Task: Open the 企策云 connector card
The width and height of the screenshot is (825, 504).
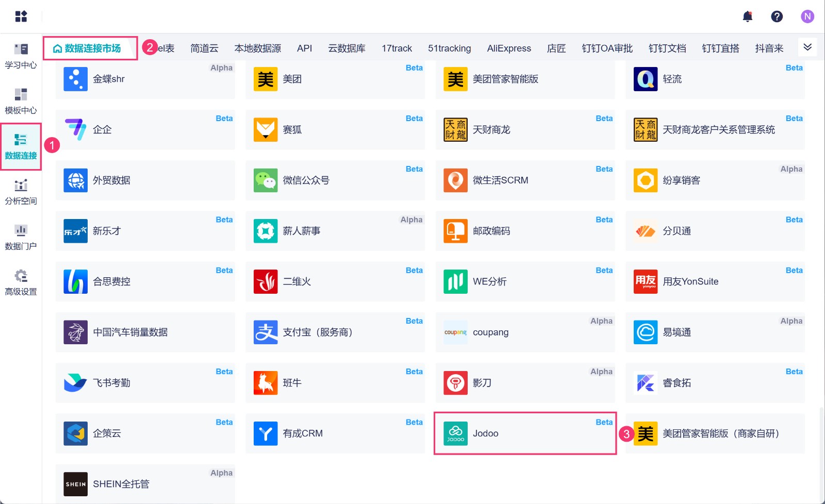Action: pos(145,433)
